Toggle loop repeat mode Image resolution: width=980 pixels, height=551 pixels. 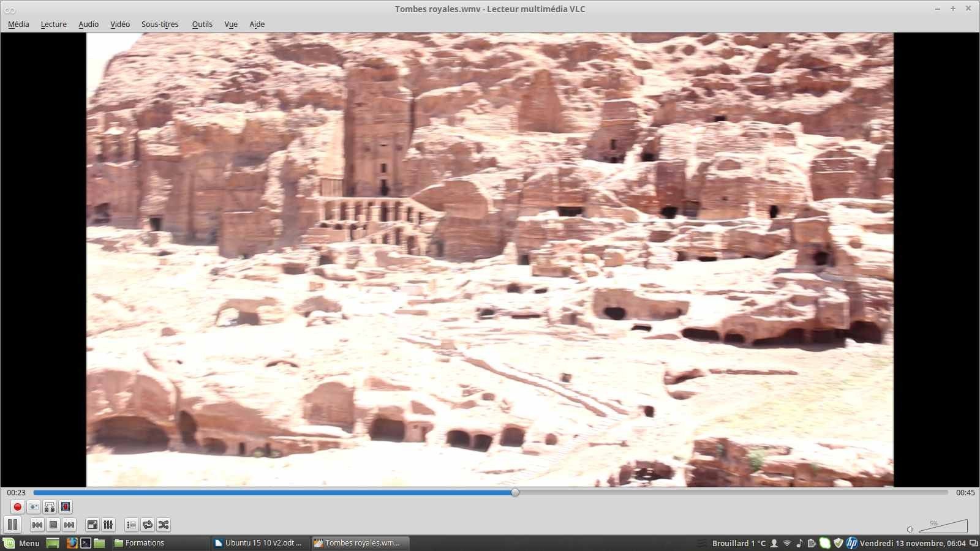pyautogui.click(x=148, y=525)
